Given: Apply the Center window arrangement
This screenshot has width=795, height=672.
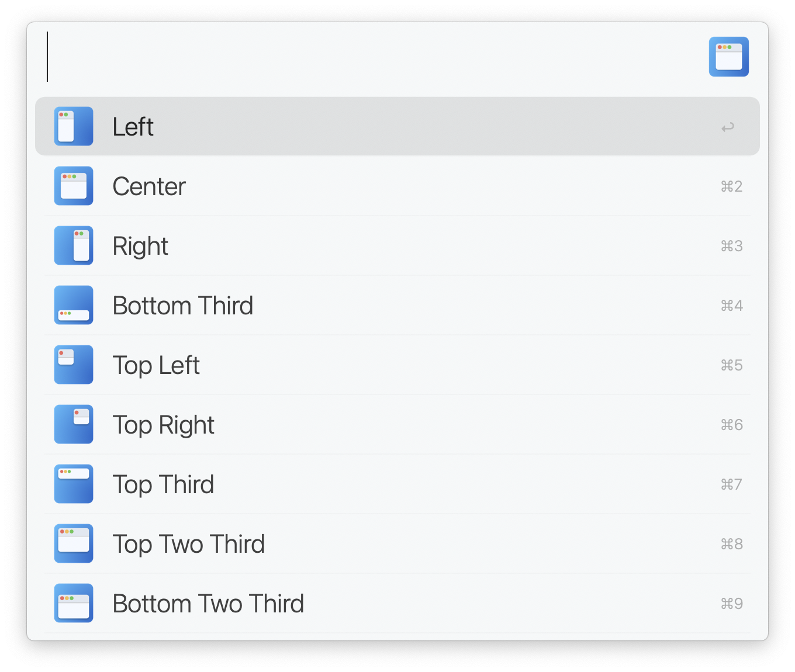Looking at the screenshot, I should (x=351, y=186).
